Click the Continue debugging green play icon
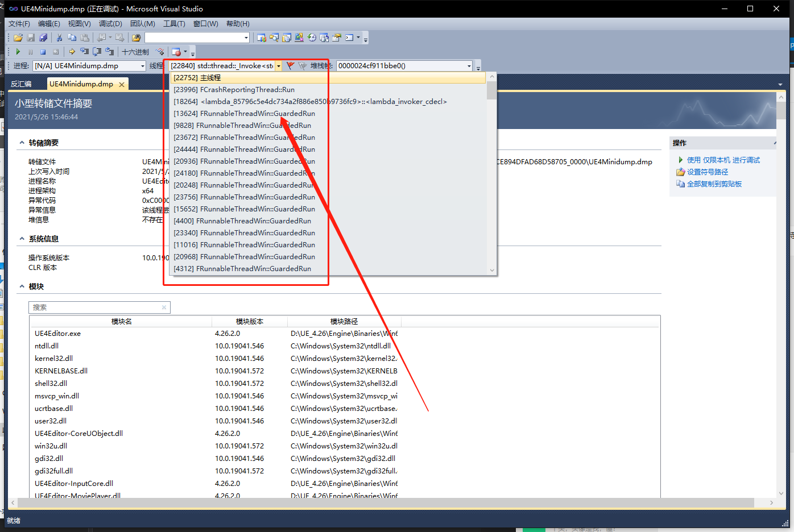 18,52
